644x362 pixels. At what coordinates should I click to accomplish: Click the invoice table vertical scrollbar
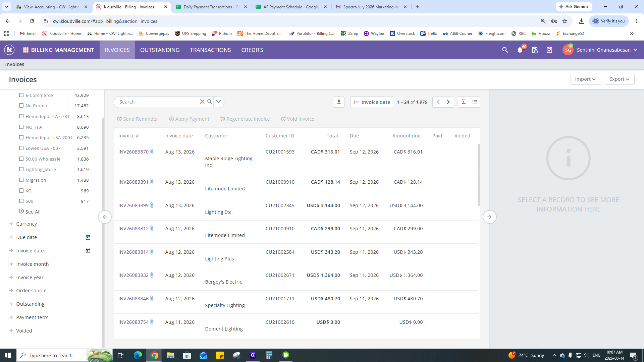(x=479, y=175)
